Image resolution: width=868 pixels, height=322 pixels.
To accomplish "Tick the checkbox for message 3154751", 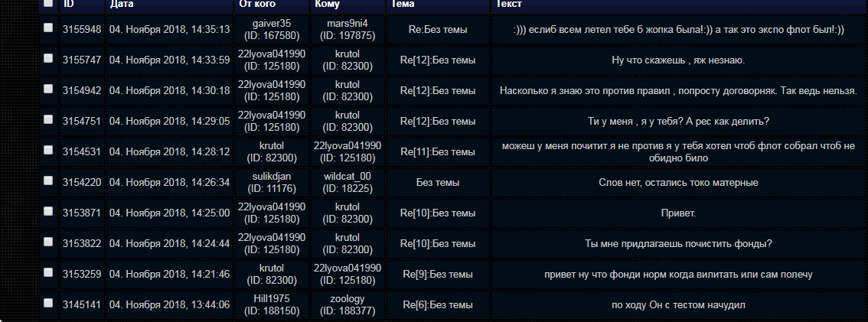I will pos(49,119).
